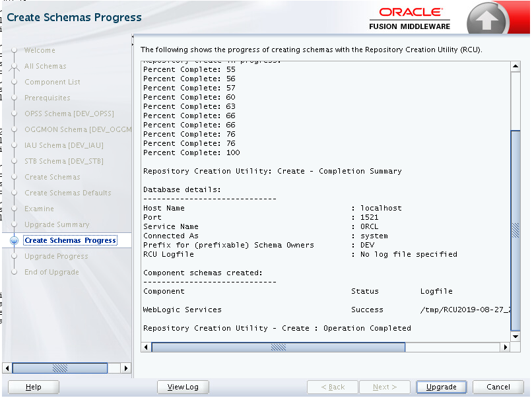
Task: Click the Help button
Action: [33, 387]
